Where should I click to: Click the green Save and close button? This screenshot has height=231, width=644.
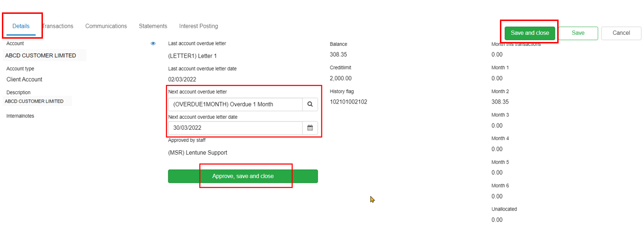[x=530, y=33]
